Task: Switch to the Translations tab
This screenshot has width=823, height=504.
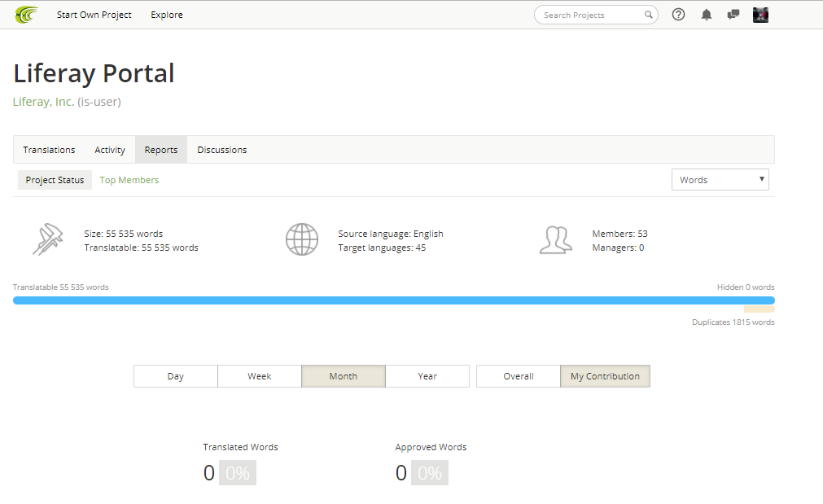Action: (49, 150)
